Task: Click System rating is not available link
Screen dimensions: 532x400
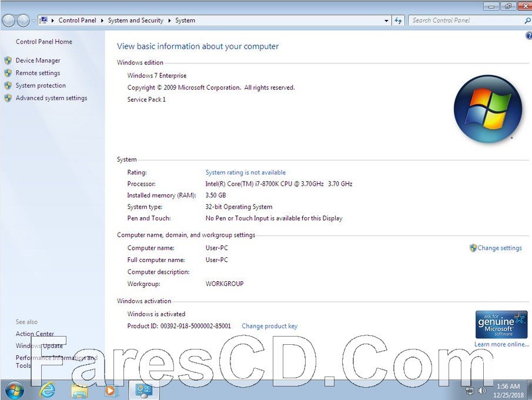Action: coord(245,173)
